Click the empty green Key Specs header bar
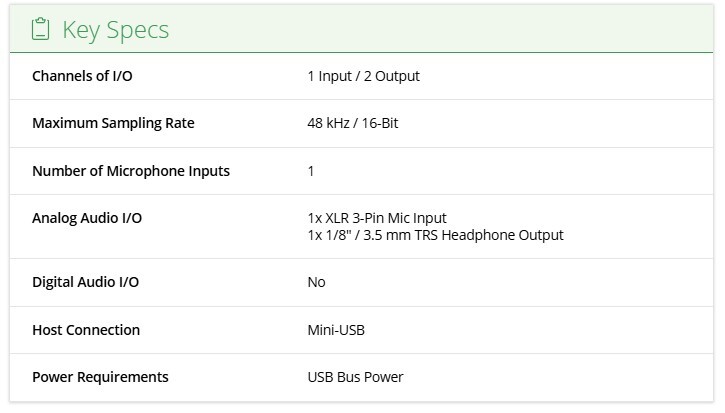 click(450, 29)
